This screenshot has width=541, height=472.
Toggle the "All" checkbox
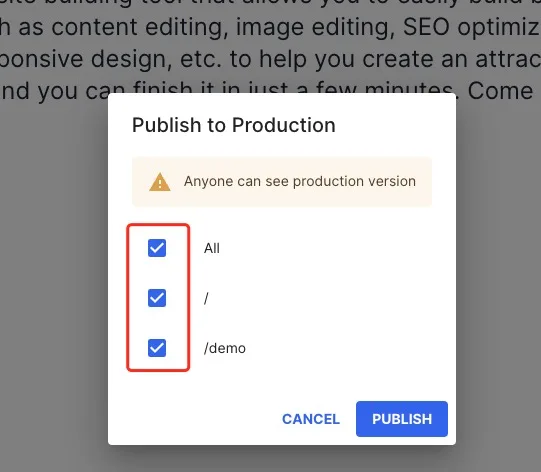coord(157,248)
